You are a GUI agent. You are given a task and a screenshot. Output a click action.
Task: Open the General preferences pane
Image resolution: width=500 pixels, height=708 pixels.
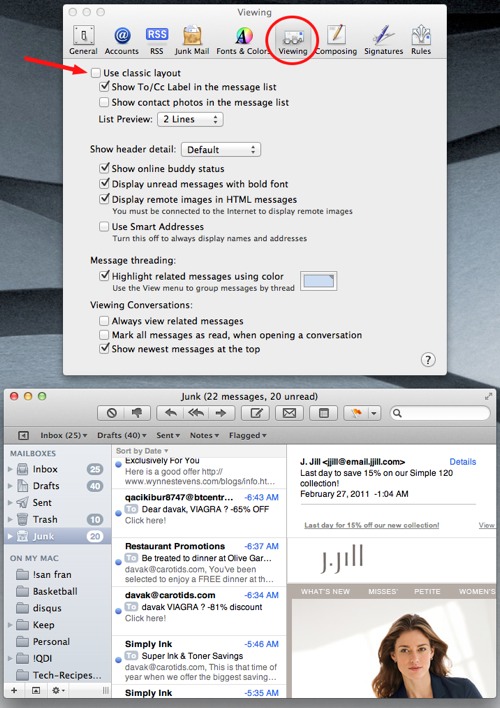pos(83,40)
